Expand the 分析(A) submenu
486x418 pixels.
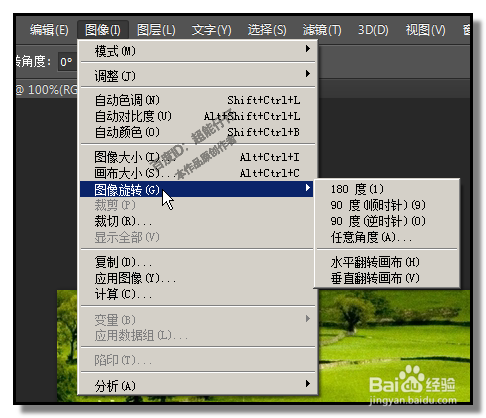[197, 386]
